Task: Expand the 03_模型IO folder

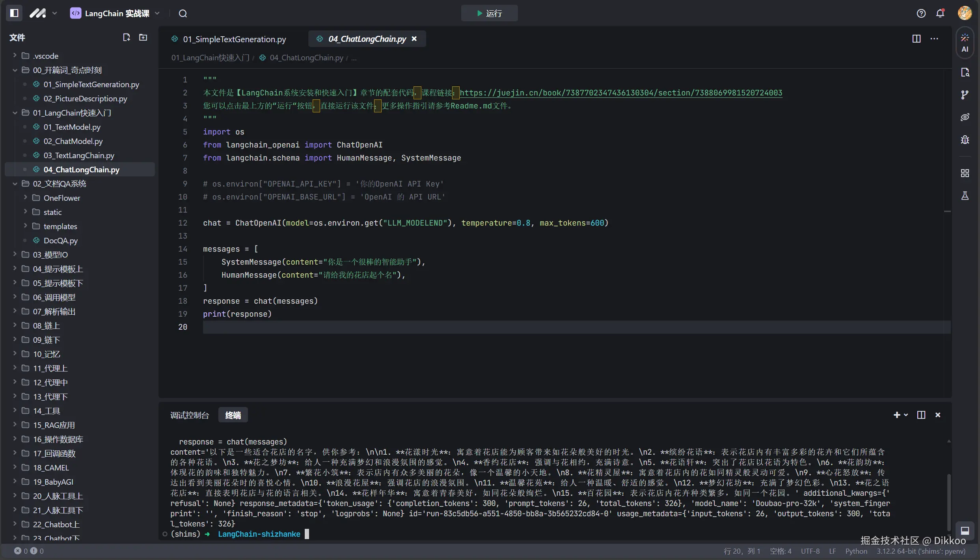Action: (x=15, y=254)
